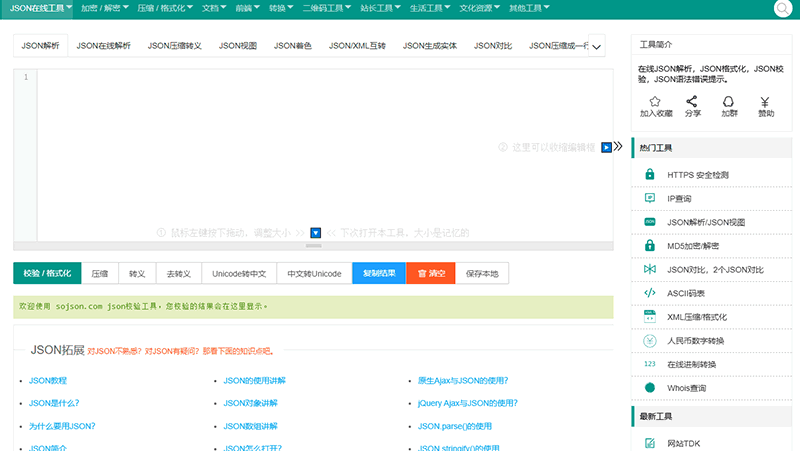This screenshot has width=800, height=451.
Task: Switch to the JSON/XML互转 tab
Action: tap(357, 46)
